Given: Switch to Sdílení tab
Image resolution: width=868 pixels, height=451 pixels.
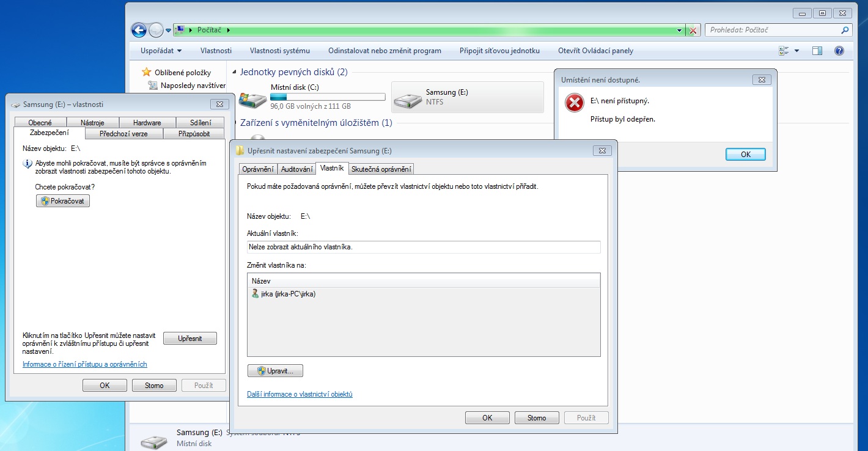Looking at the screenshot, I should coord(201,123).
